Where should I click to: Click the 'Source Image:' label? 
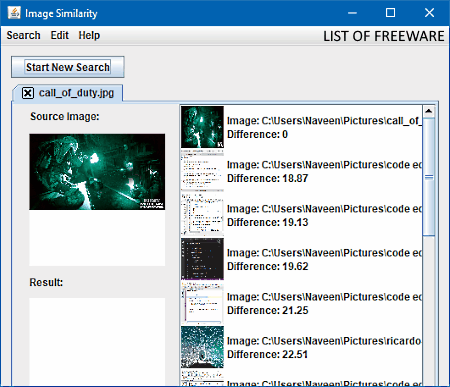tap(65, 116)
